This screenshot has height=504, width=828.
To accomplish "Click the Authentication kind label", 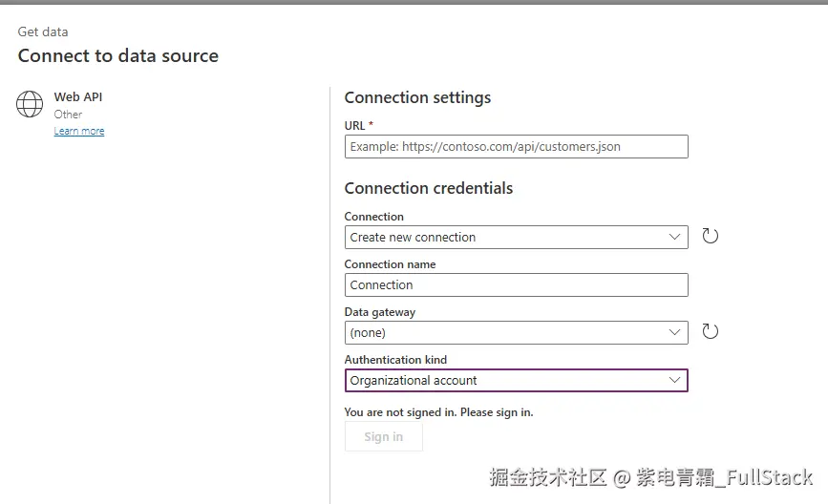I will (395, 360).
